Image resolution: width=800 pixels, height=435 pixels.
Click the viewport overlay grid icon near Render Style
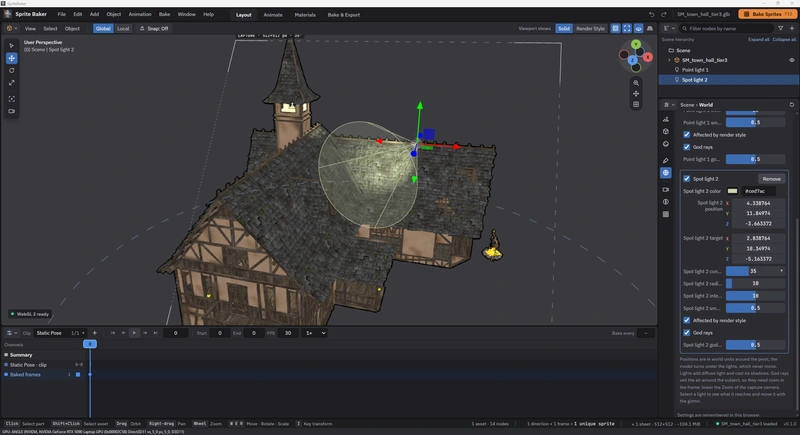tap(615, 29)
